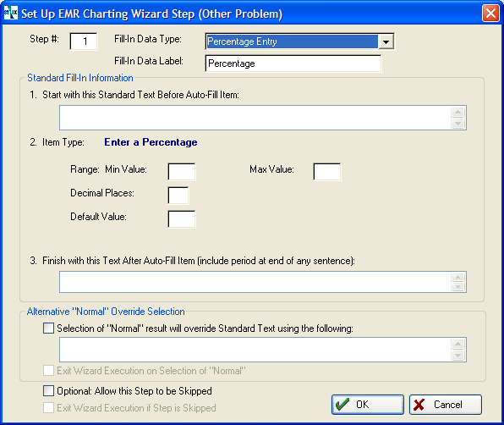
Task: Click down arrow of Normal override scrollbar
Action: (x=458, y=356)
